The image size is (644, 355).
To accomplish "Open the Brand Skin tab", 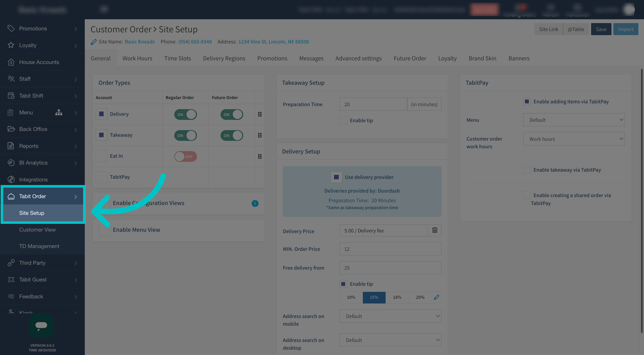I will click(482, 58).
